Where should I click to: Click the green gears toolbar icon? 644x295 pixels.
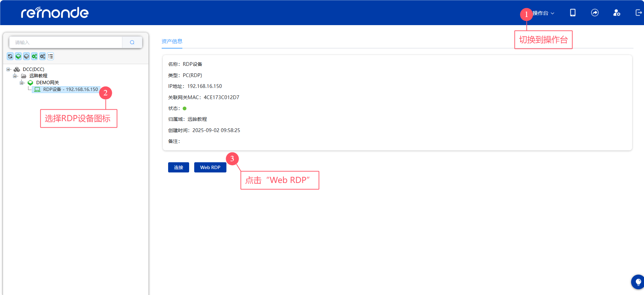pos(35,56)
